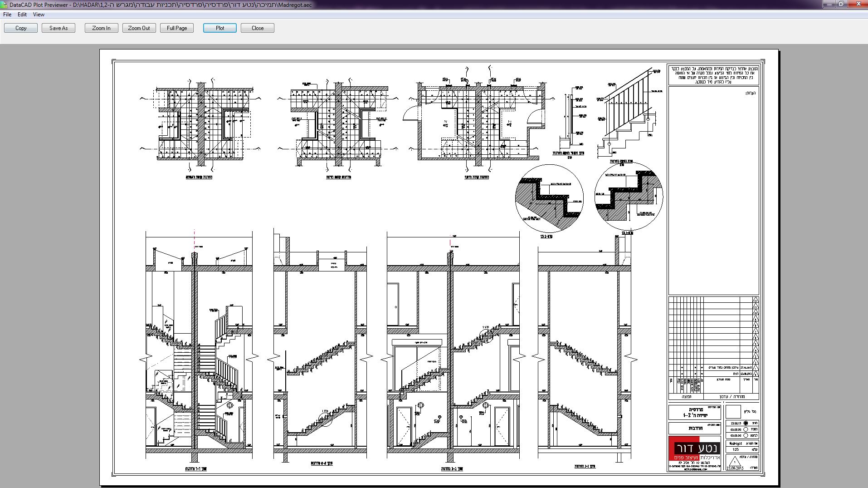Close the previewer using the Close button
This screenshot has width=868, height=488.
click(258, 28)
